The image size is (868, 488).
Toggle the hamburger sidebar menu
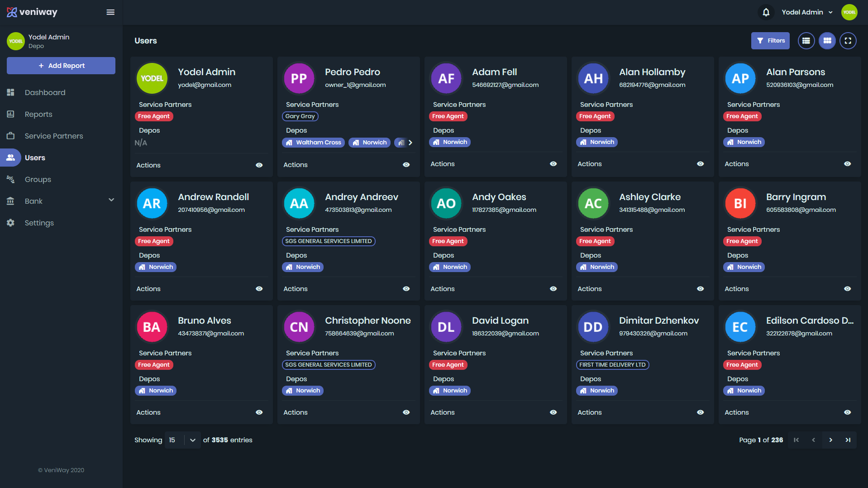click(x=110, y=12)
